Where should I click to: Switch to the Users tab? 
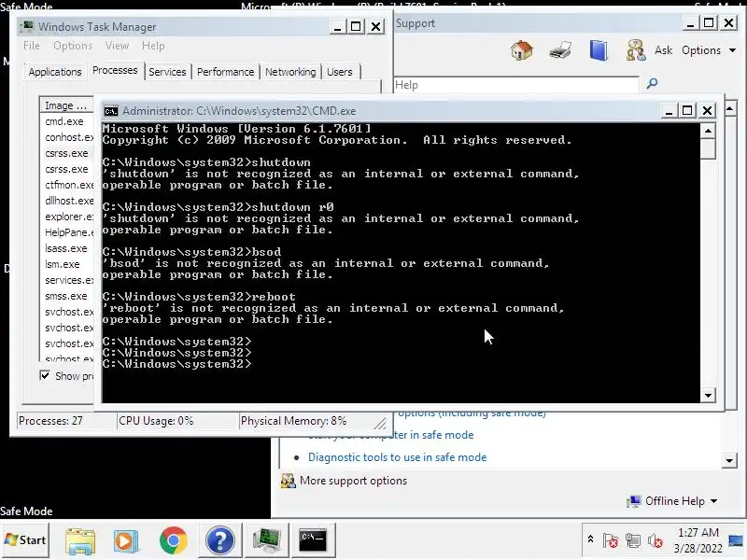(340, 72)
